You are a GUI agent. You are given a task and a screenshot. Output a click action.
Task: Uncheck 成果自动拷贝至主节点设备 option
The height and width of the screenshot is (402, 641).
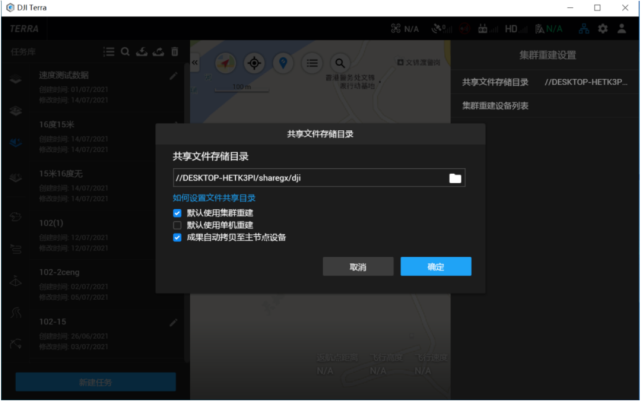click(x=177, y=238)
